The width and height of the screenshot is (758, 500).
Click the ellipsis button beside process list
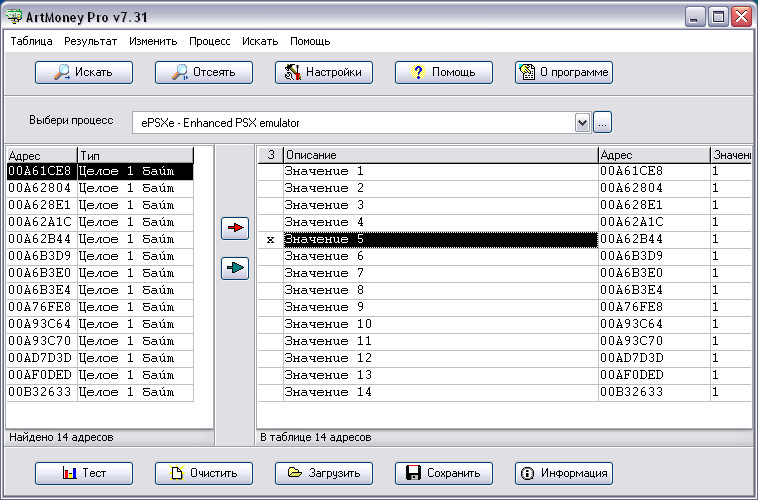pos(602,123)
